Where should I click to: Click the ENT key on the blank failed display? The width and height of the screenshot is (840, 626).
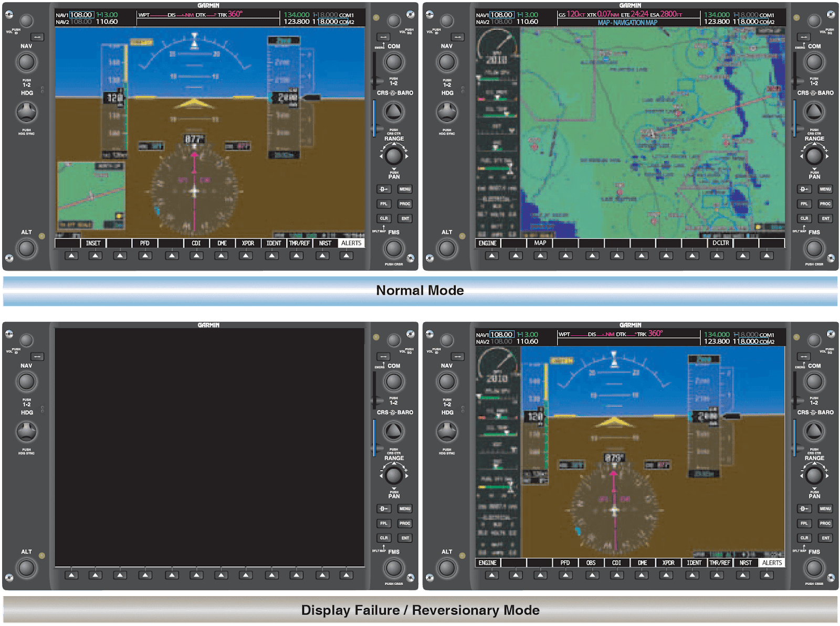[405, 538]
